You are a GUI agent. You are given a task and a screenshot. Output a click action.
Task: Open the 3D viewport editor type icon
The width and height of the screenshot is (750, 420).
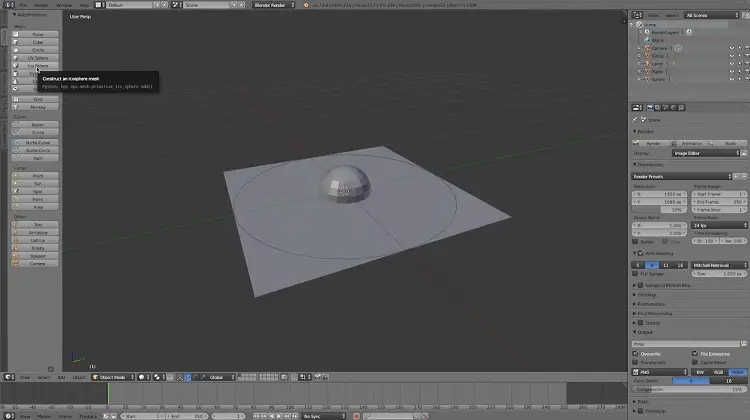(x=9, y=377)
